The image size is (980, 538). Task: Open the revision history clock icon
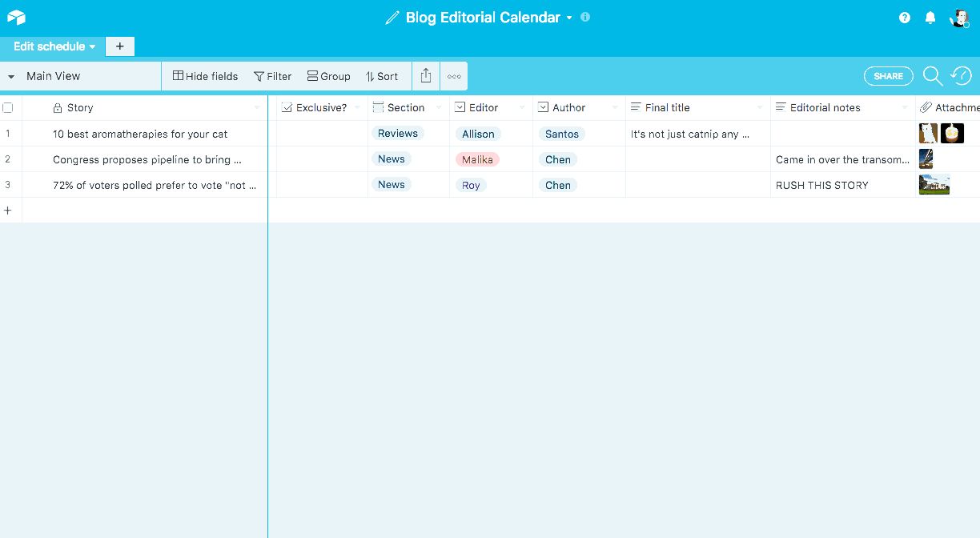(961, 76)
